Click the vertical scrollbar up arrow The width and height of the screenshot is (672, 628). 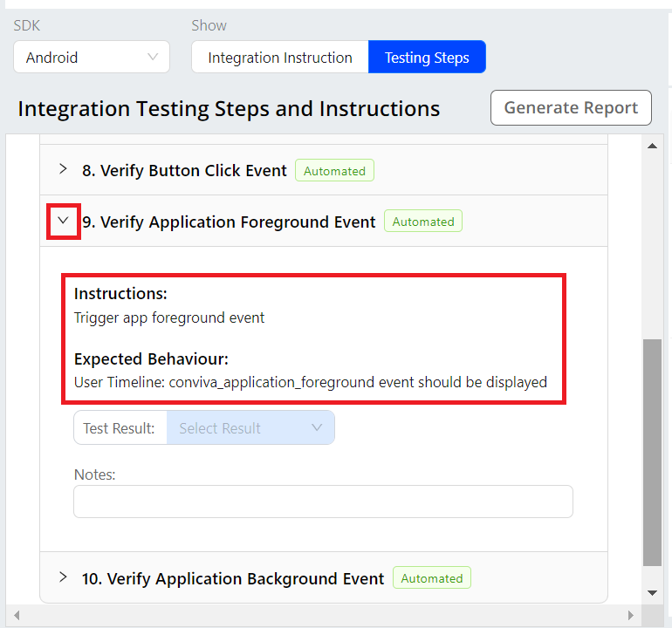tap(652, 146)
